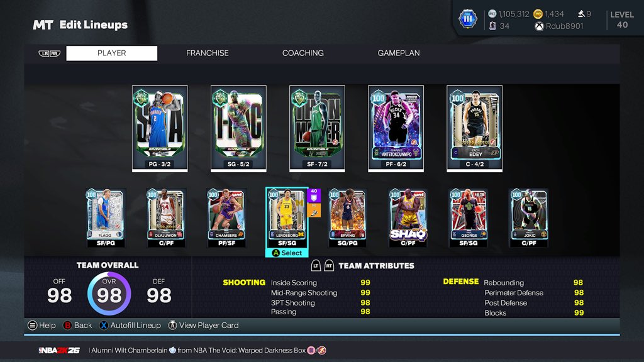The width and height of the screenshot is (644, 362).
Task: Select the Antetokounmpo PF card
Action: pyautogui.click(x=396, y=128)
